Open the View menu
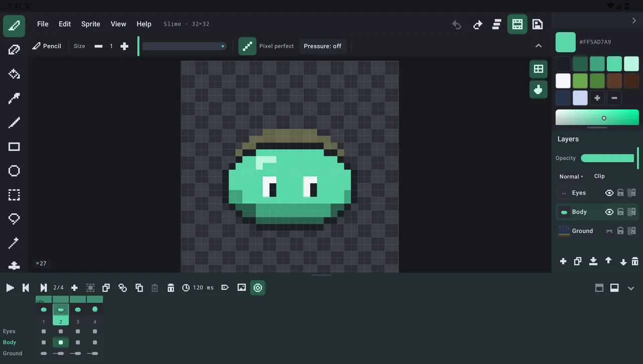 [x=119, y=24]
